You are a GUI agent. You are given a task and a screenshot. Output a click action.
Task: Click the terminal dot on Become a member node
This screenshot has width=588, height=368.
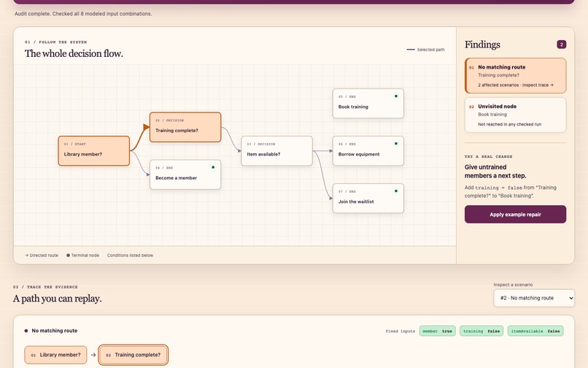[x=213, y=167]
